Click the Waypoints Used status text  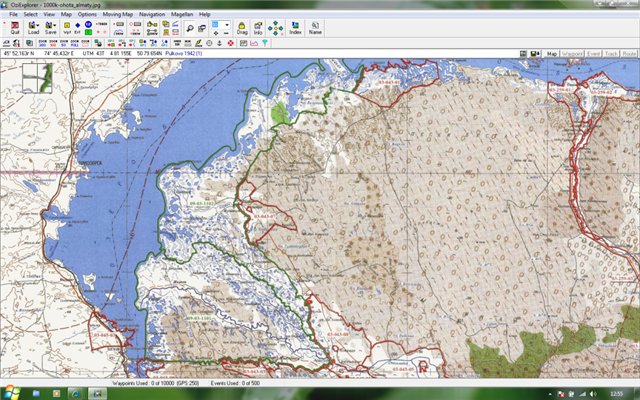(x=156, y=383)
